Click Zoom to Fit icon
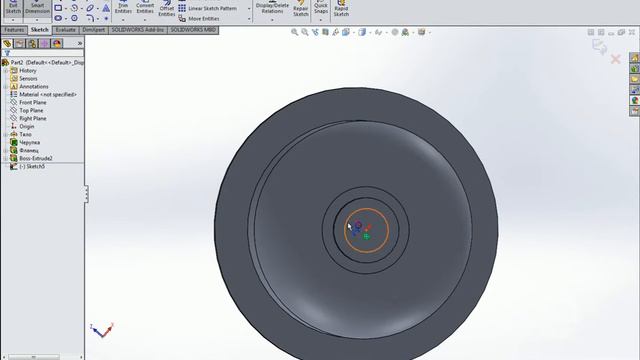This screenshot has height=360, width=640. pos(294,32)
